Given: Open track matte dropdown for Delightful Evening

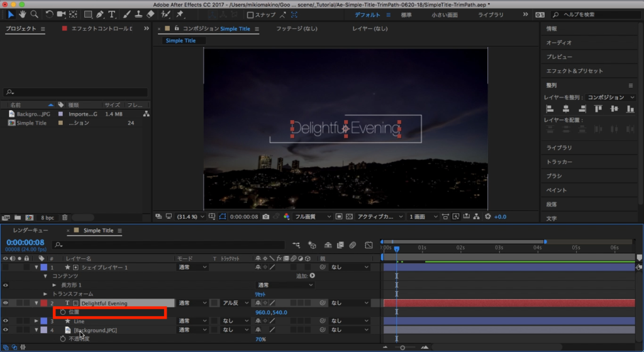Looking at the screenshot, I should coord(235,303).
